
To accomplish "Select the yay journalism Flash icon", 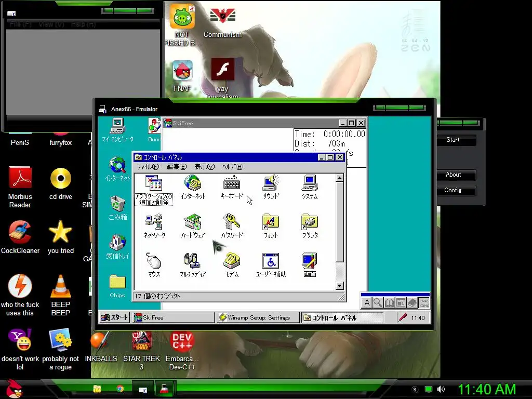I will pos(222,79).
